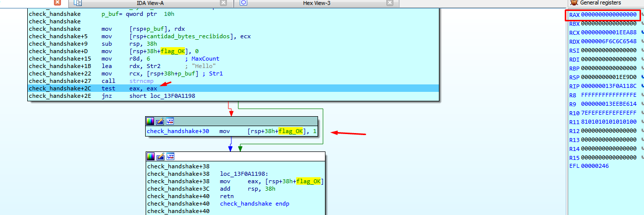Close the leftmost tab with red X
The height and width of the screenshot is (215, 644).
point(57,3)
